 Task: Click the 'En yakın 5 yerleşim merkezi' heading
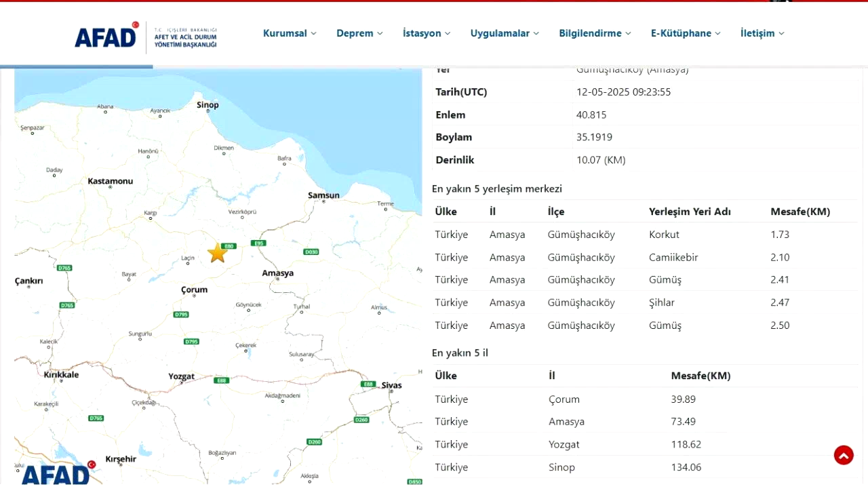[x=497, y=189]
